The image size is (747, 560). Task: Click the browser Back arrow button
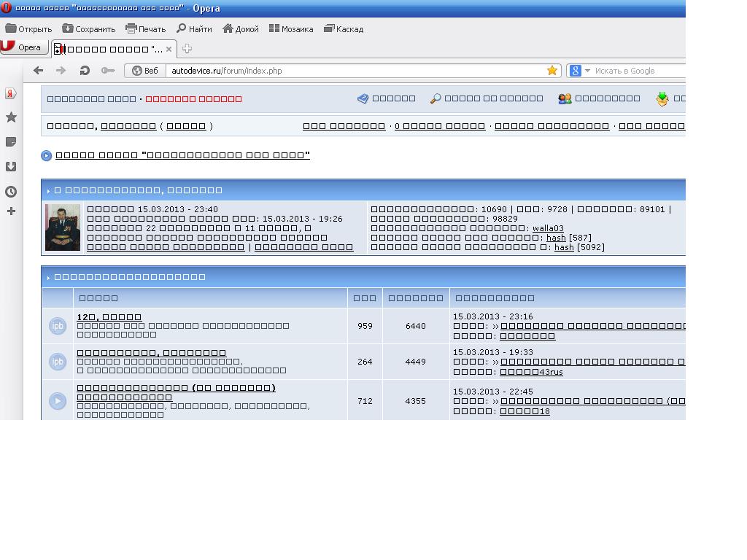point(39,71)
